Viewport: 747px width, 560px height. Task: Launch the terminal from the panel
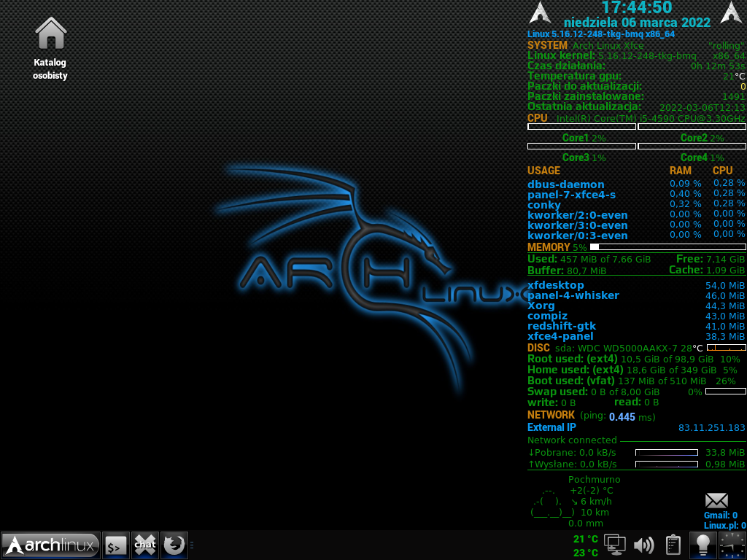coord(116,545)
